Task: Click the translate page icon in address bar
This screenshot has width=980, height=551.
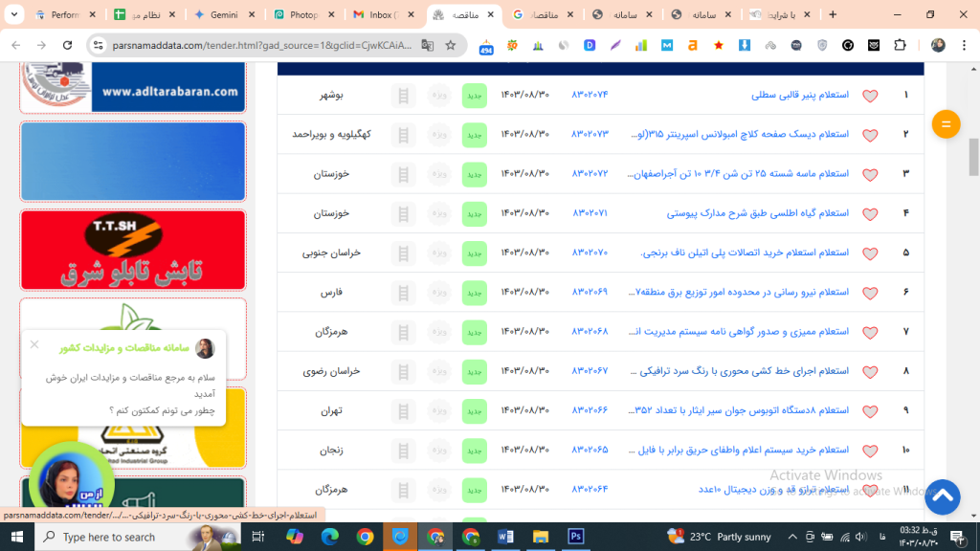Action: (428, 45)
